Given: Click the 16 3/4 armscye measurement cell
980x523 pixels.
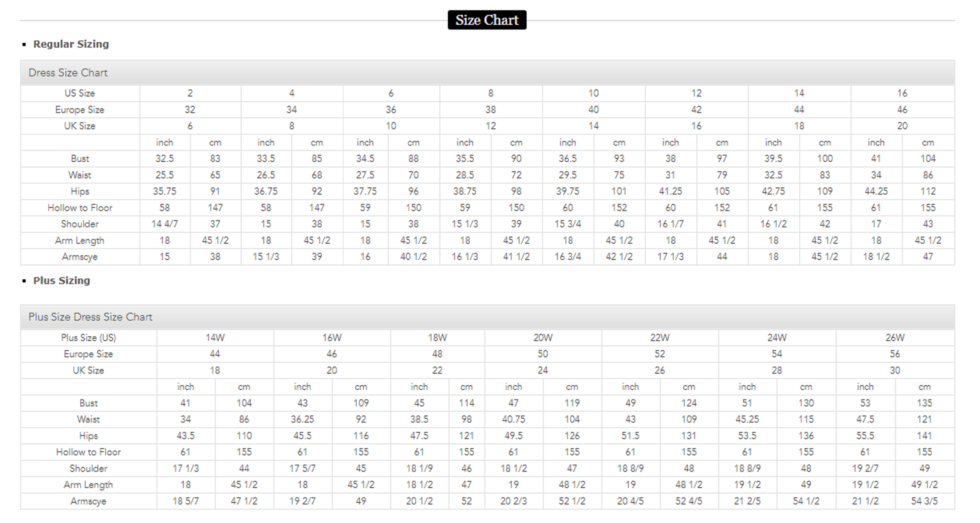Looking at the screenshot, I should 567,257.
